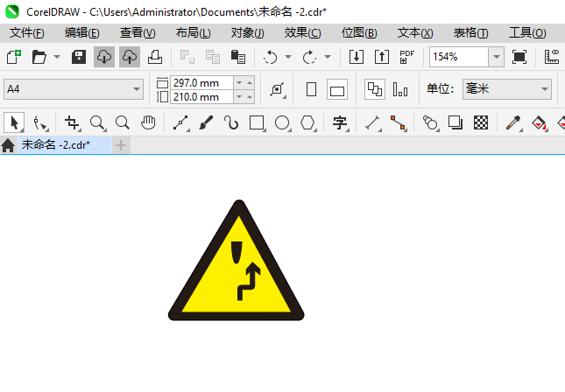This screenshot has width=565, height=392.
Task: Select the Pick tool arrow
Action: tap(14, 122)
